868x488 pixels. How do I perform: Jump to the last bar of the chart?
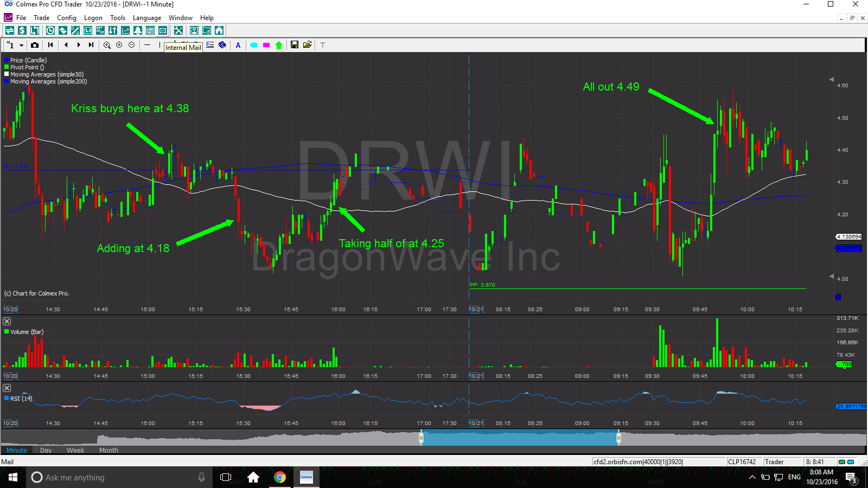point(91,45)
